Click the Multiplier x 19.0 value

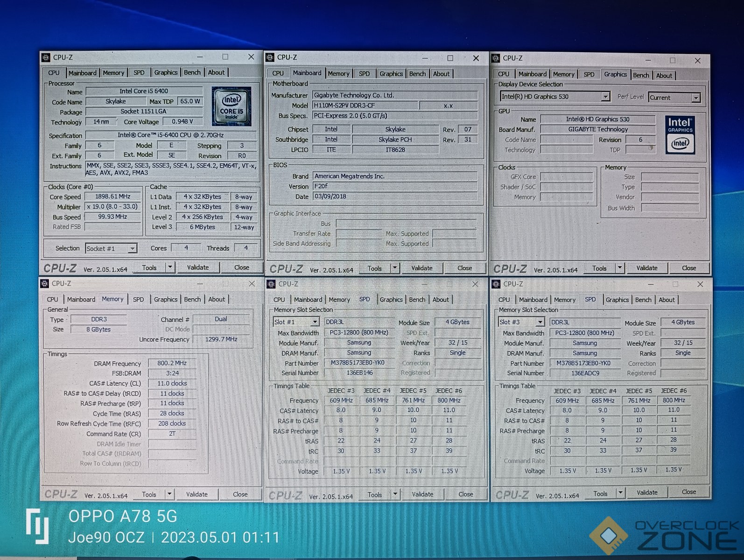[x=112, y=207]
